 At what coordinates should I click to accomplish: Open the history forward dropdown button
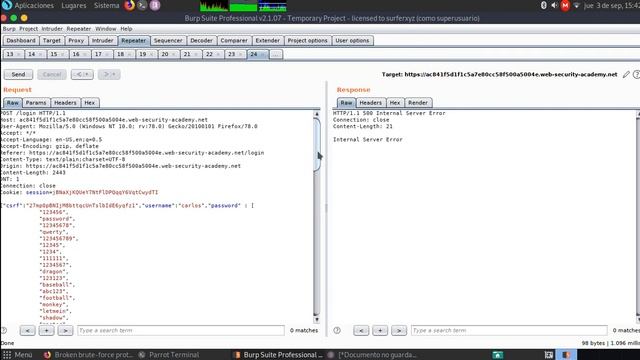109,74
